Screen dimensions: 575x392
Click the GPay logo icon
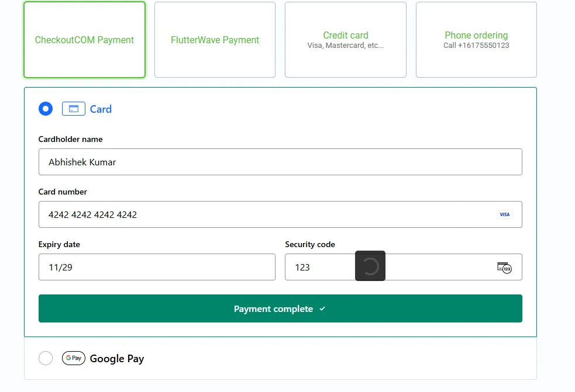(74, 358)
